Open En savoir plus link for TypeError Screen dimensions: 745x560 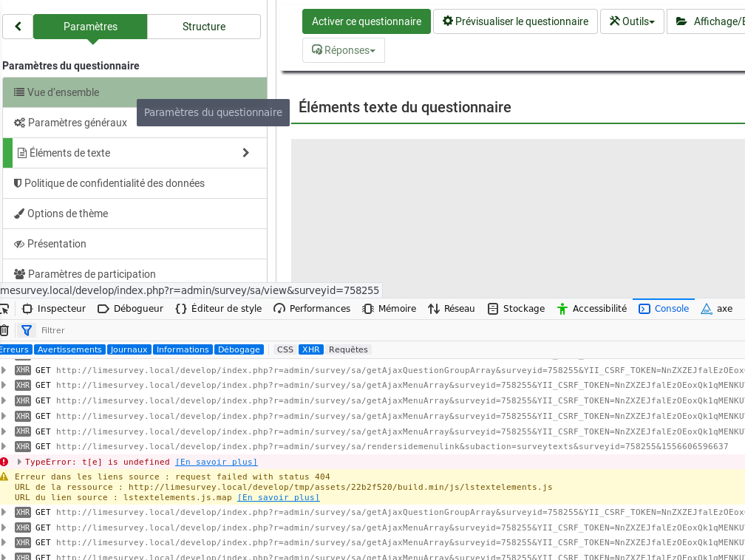tap(216, 462)
